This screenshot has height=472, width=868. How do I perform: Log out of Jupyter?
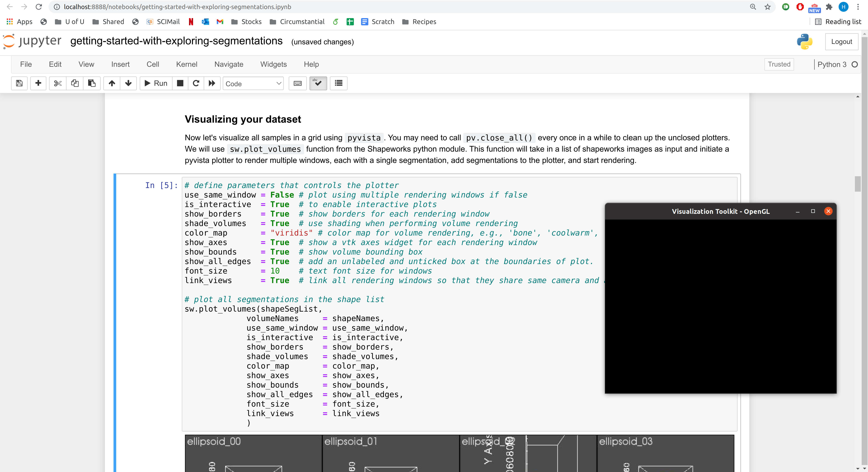(x=841, y=41)
